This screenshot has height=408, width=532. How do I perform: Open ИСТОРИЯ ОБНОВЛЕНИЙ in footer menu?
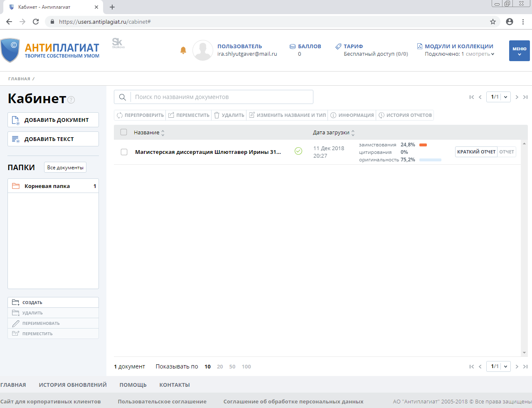click(x=73, y=385)
